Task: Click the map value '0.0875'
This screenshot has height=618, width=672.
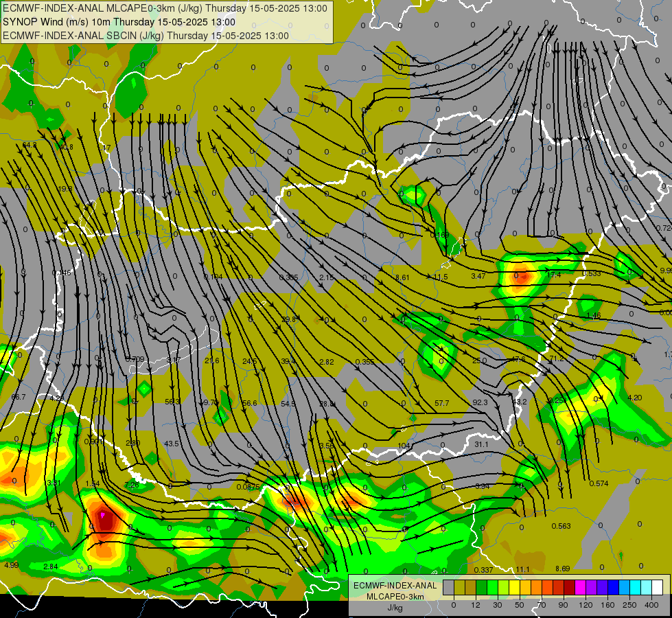Action: click(248, 487)
